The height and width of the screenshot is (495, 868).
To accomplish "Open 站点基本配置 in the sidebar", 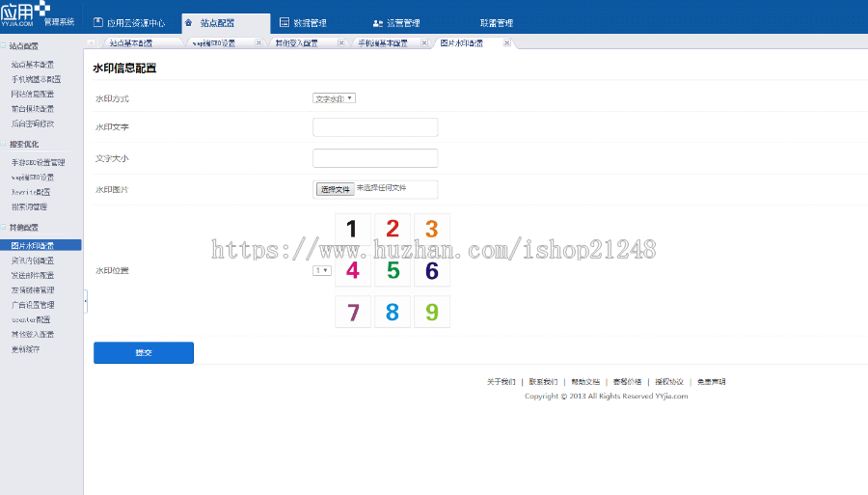I will [x=33, y=65].
